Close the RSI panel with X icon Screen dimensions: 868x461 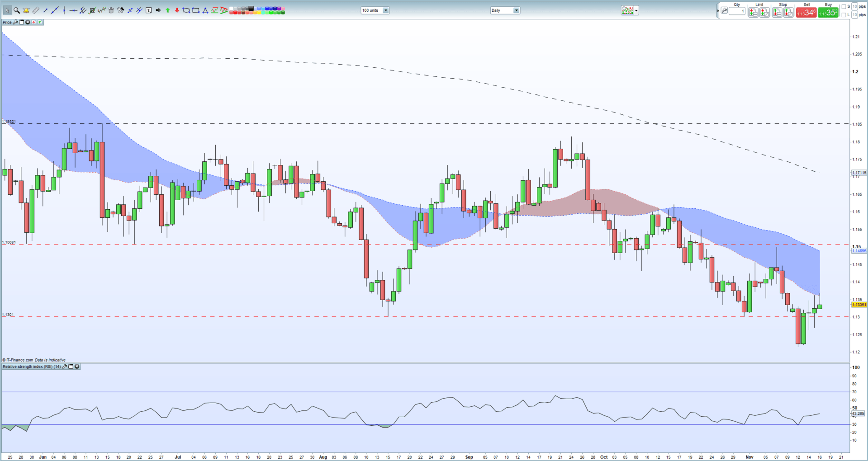pos(77,367)
